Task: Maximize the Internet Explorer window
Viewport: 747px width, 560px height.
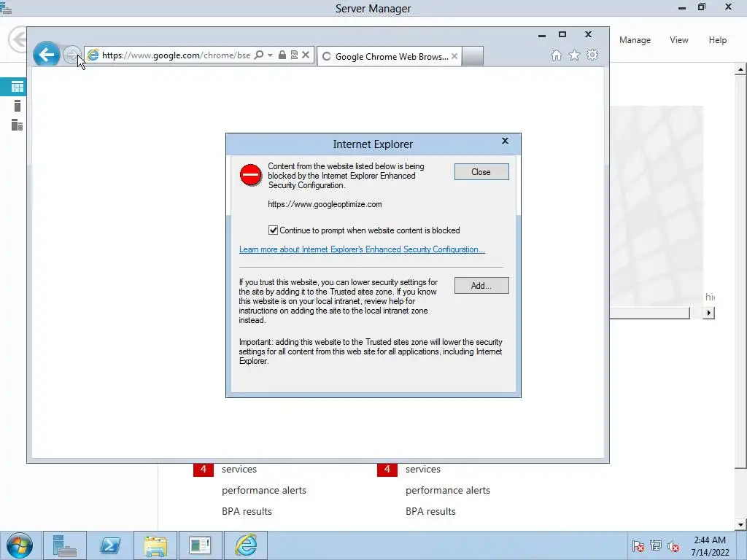Action: point(562,34)
